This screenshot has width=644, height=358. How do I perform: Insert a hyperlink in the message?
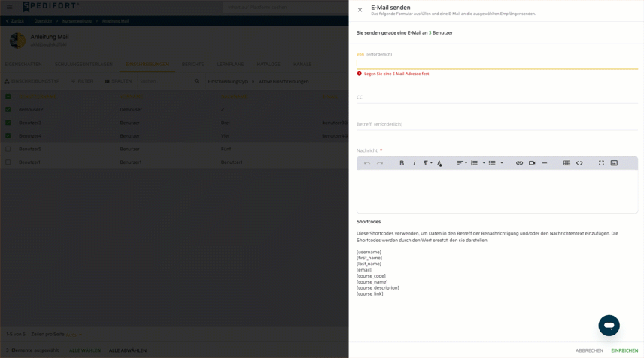point(519,163)
